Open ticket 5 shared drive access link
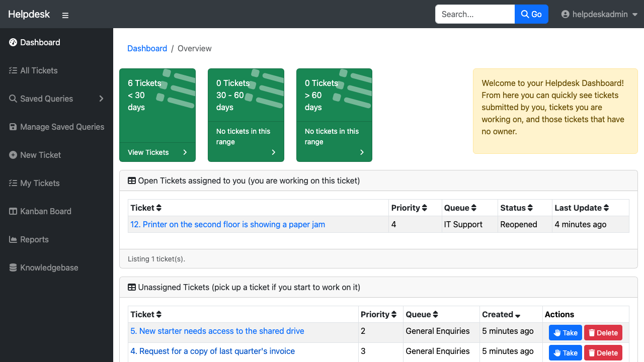The height and width of the screenshot is (362, 644). point(217,331)
